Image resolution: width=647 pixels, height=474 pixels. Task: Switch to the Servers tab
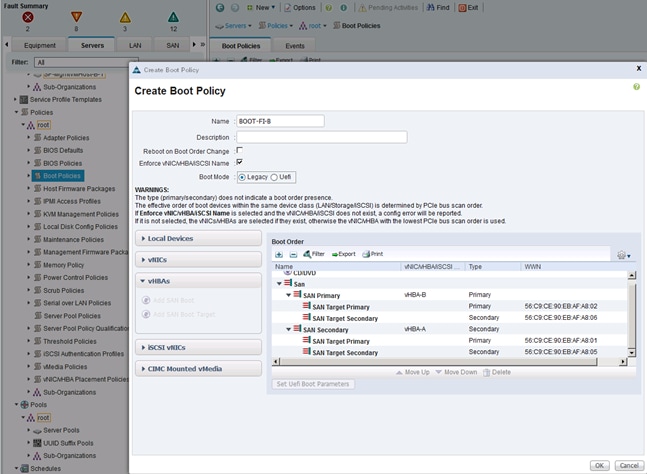pos(92,45)
